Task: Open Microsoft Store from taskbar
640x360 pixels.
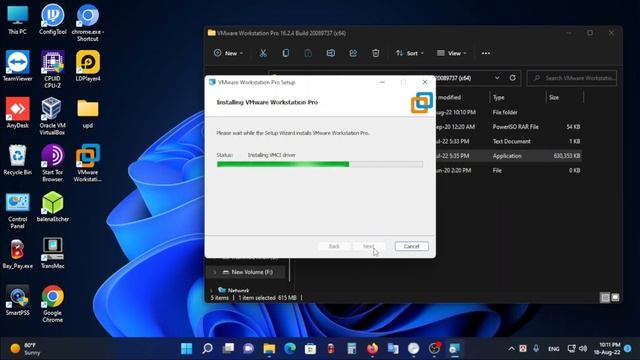Action: [310, 349]
